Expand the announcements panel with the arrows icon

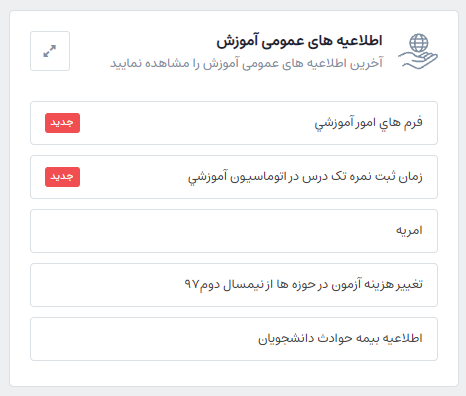coord(50,51)
